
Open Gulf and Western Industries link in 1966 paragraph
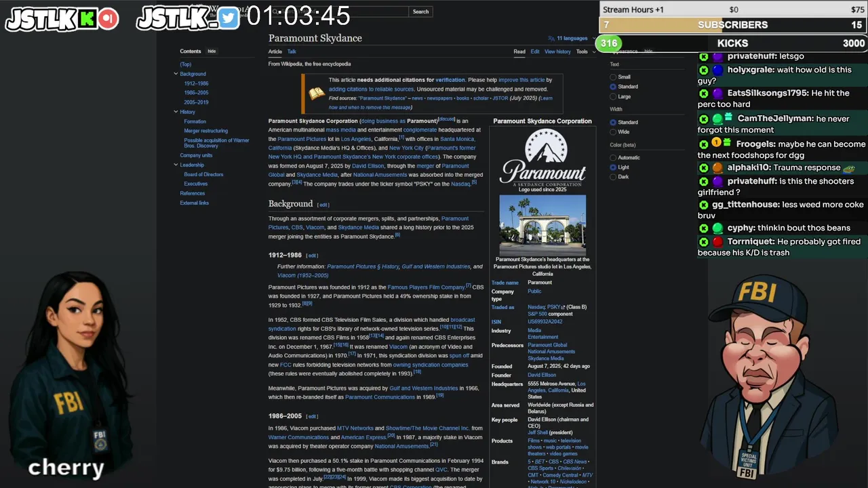pos(423,388)
